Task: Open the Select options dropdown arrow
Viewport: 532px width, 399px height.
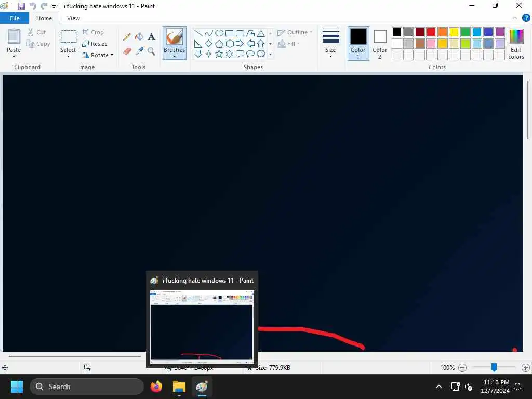Action: 68,56
